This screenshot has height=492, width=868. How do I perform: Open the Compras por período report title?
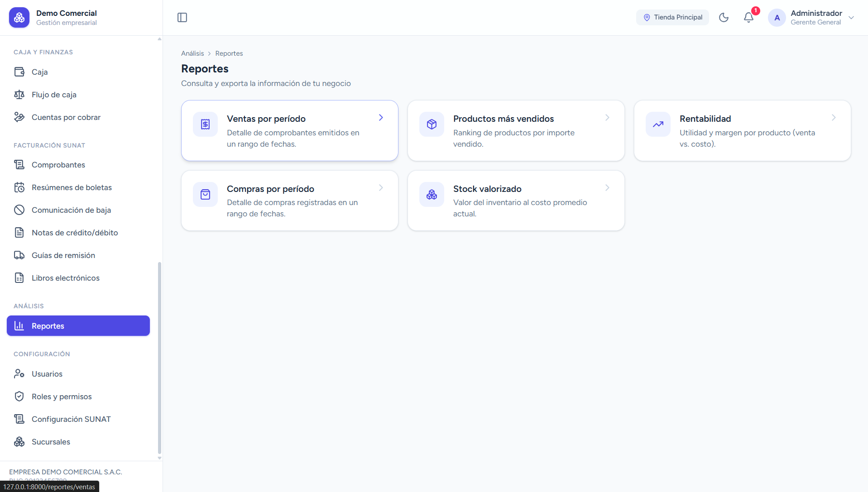[270, 189]
